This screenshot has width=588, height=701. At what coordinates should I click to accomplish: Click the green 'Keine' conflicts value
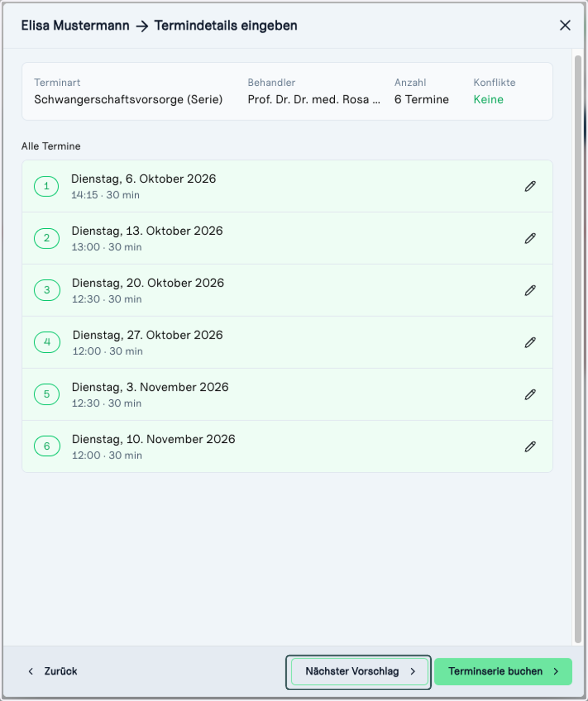click(x=489, y=99)
